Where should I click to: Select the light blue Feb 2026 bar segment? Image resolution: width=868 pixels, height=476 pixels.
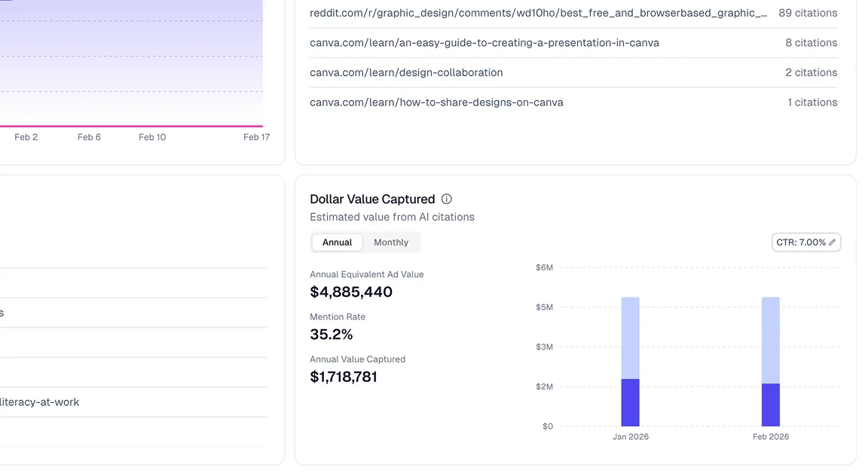point(770,340)
